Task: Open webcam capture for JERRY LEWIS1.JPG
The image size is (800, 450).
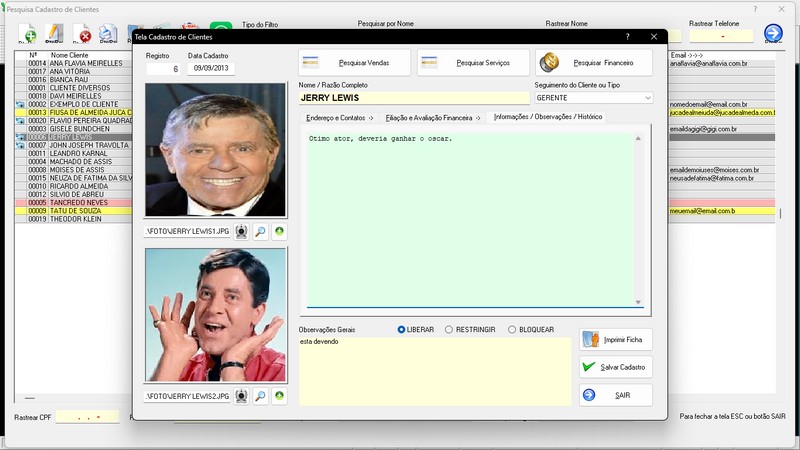Action: coord(241,232)
